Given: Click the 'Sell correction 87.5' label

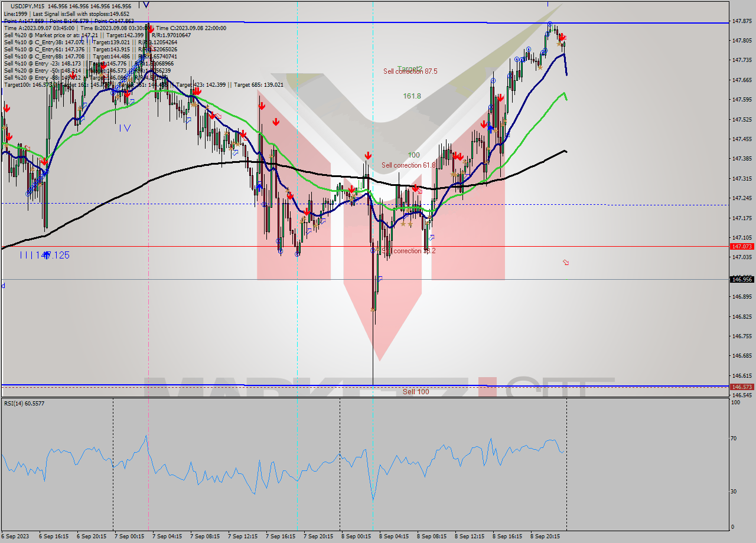Looking at the screenshot, I should [x=410, y=71].
